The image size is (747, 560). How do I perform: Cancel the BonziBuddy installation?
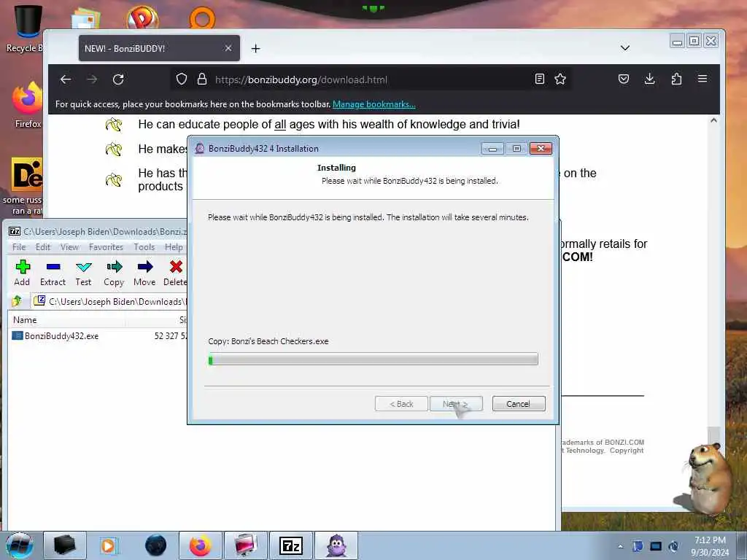(519, 404)
